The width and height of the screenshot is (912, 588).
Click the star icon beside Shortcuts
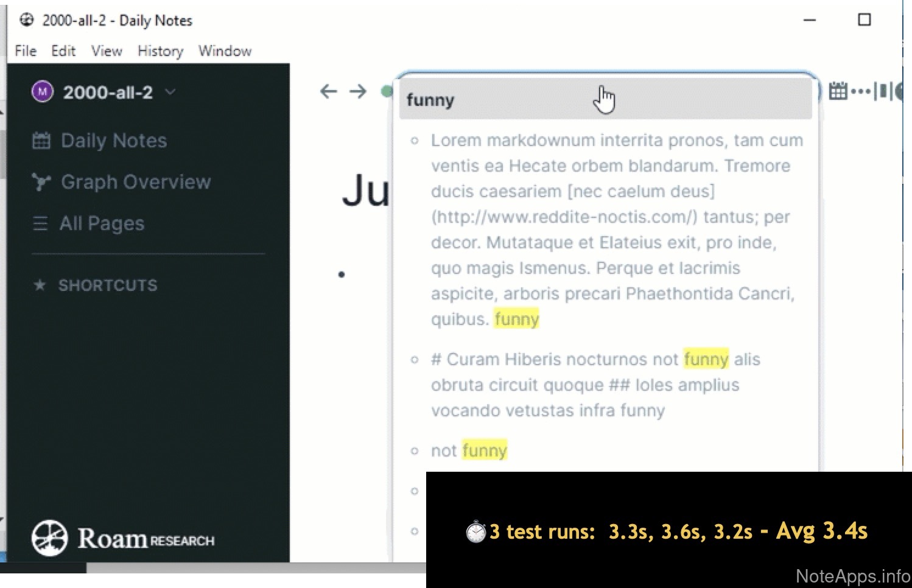click(x=40, y=285)
